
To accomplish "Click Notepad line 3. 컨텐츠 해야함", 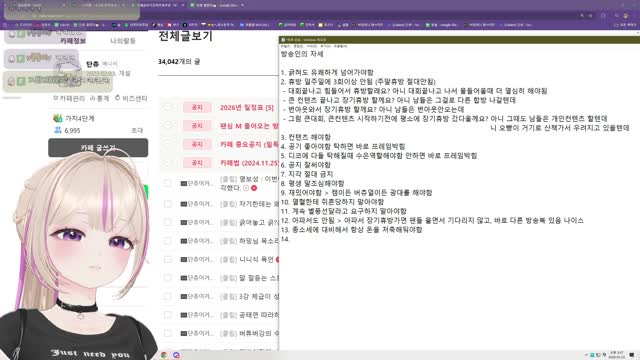I will [x=306, y=137].
